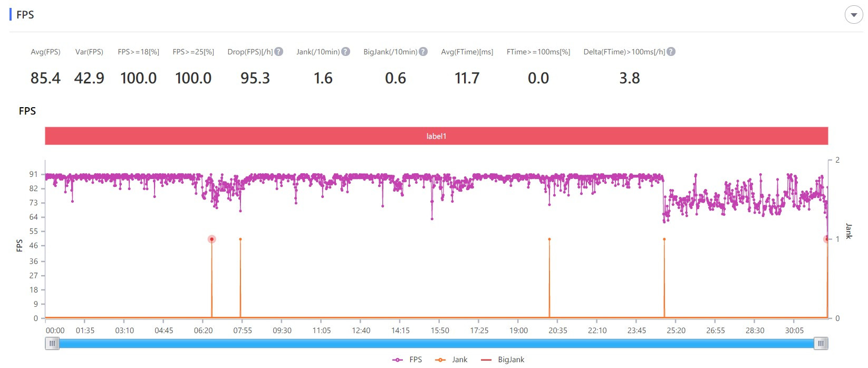Click the highlighted jank point near 06:20
868x368 pixels.
pos(211,239)
